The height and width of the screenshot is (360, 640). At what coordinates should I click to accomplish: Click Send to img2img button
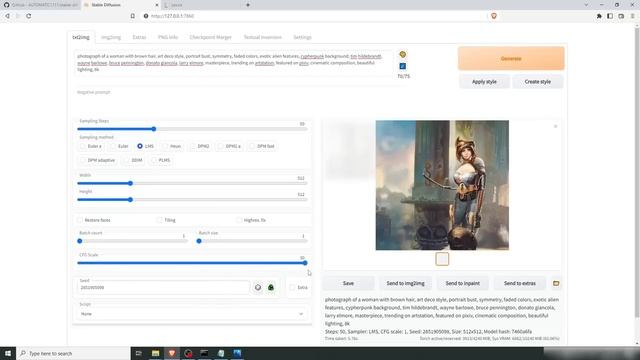[x=405, y=283]
